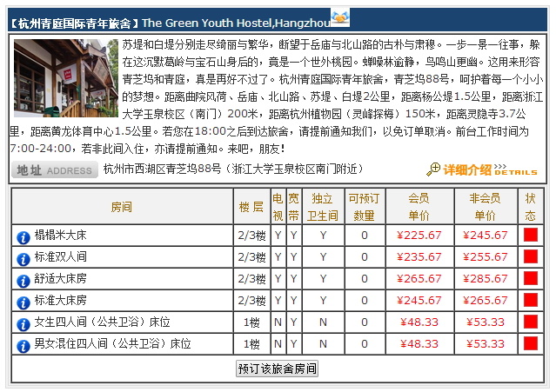Click floor cell 1楼 for 女生四人间
This screenshot has width=556, height=392.
(251, 322)
